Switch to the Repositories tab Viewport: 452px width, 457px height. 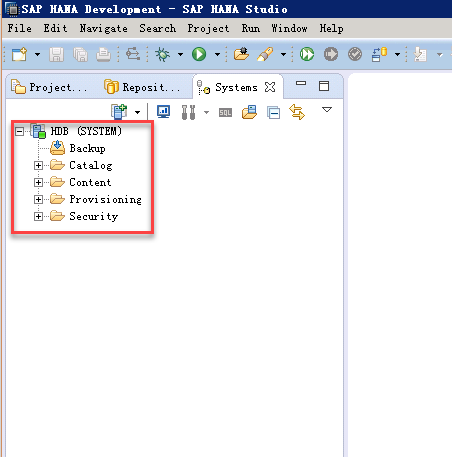[x=143, y=87]
